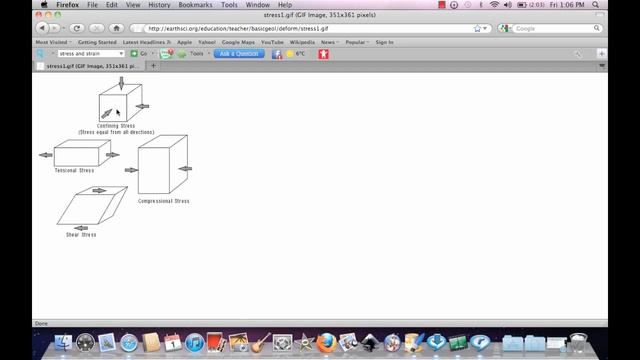The height and width of the screenshot is (360, 640).
Task: Open the Tools menu in menu bar
Action: point(229,5)
